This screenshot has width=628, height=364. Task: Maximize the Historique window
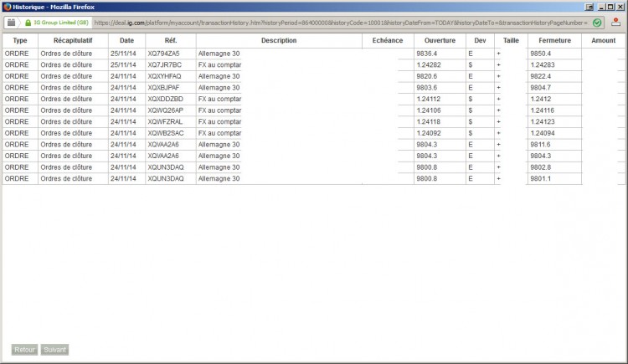pyautogui.click(x=610, y=7)
